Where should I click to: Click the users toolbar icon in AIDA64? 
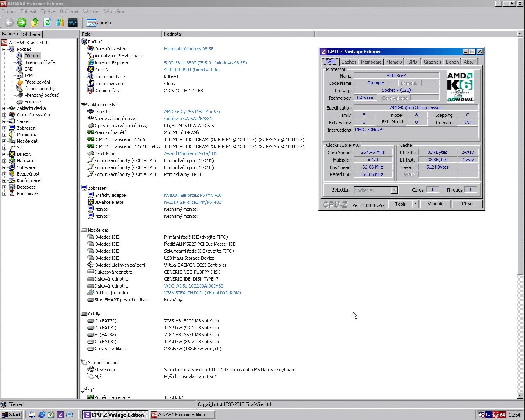60,23
